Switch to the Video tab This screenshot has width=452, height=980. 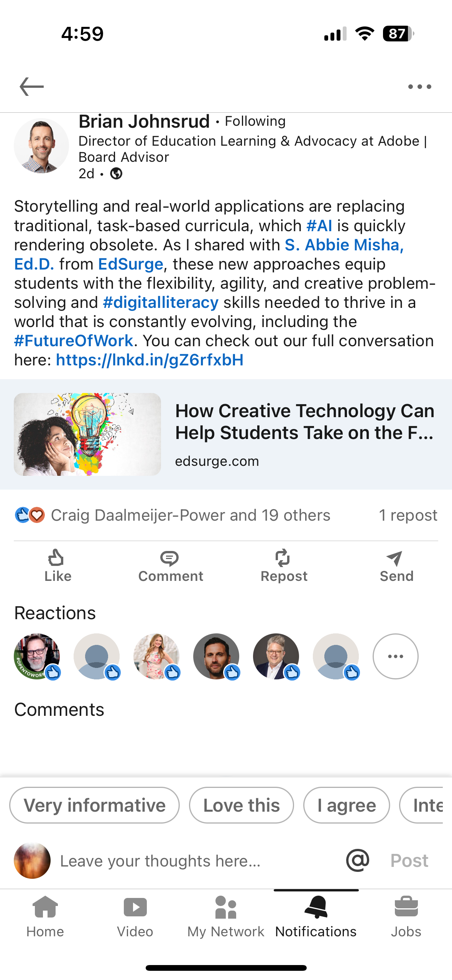coord(135,916)
